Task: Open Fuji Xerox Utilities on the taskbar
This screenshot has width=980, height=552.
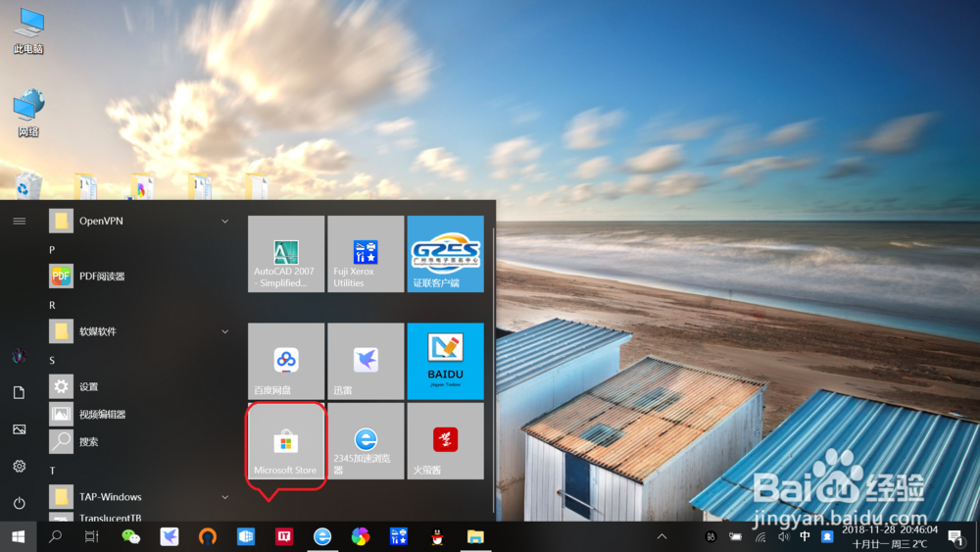Action: pos(399,536)
